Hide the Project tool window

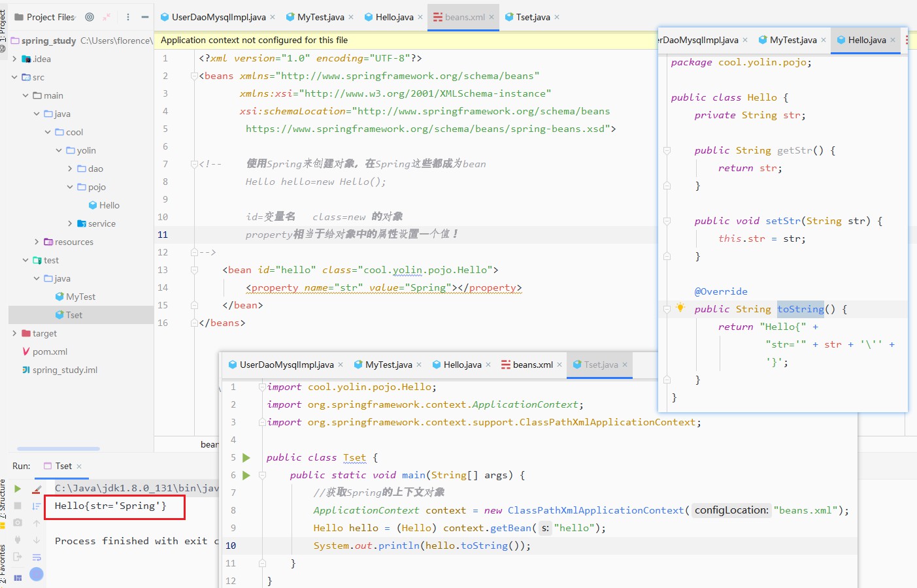pos(144,17)
